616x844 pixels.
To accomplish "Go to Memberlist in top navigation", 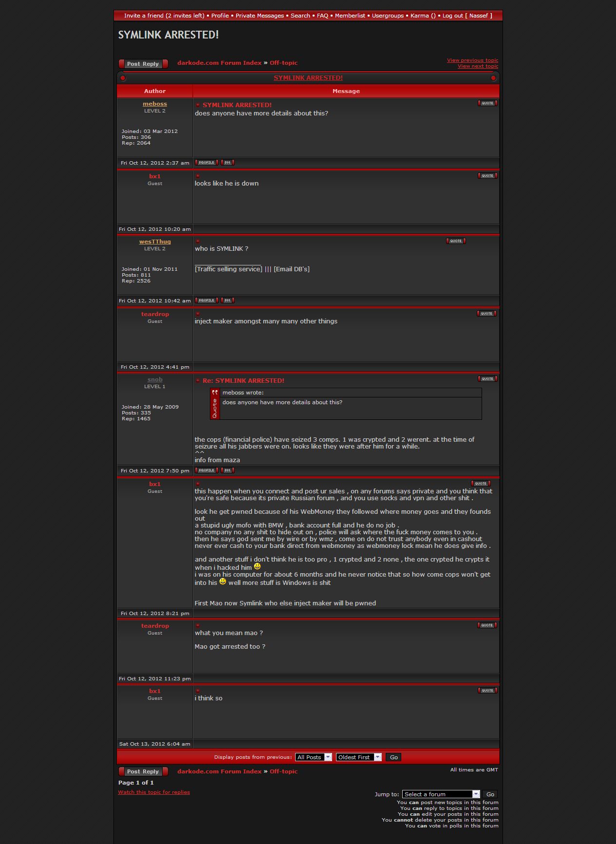I will pos(350,16).
